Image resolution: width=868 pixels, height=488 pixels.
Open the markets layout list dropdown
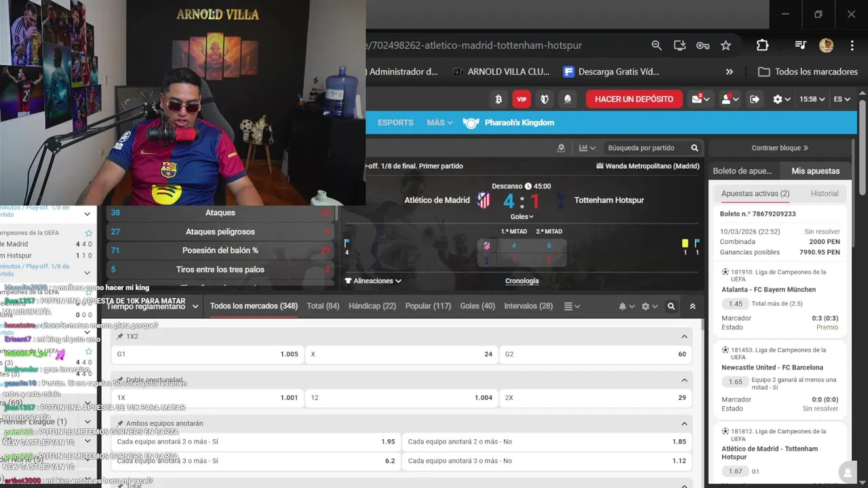point(572,306)
